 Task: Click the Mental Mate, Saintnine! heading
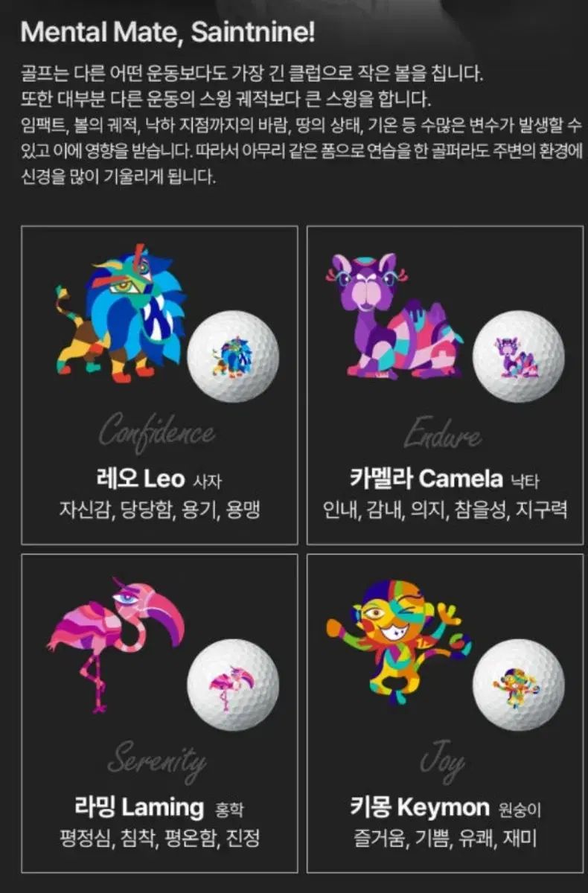point(168,32)
